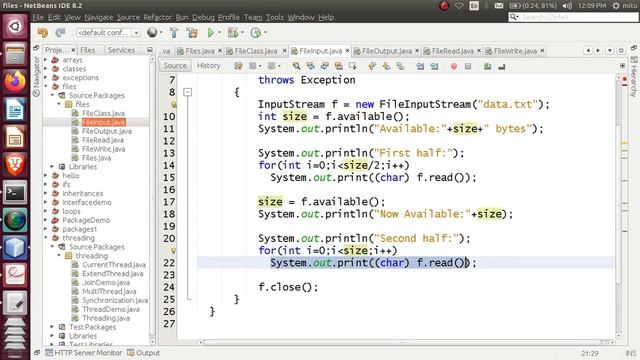
Task: Click the Redo arrow in main toolbar
Action: [x=60, y=32]
